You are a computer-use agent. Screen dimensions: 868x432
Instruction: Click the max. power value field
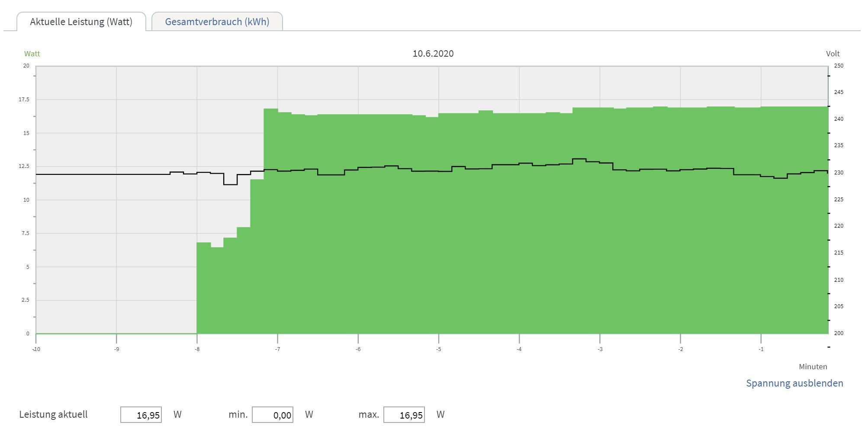click(404, 415)
